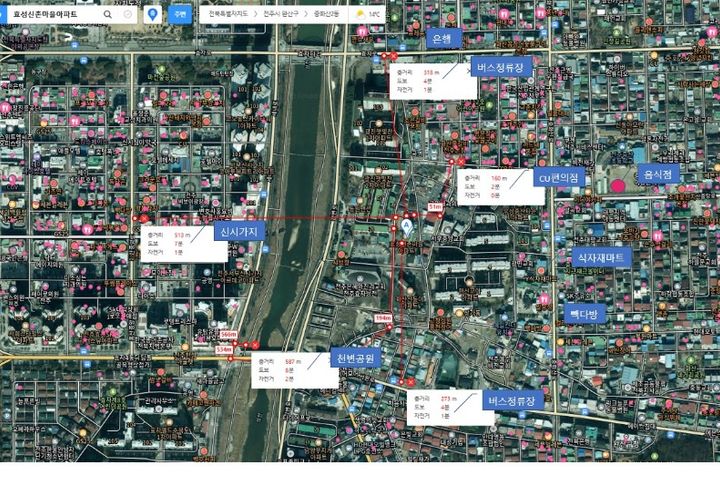Screen dimensions: 720x480
Task: Click the 566m segment label
Action: pos(228,335)
